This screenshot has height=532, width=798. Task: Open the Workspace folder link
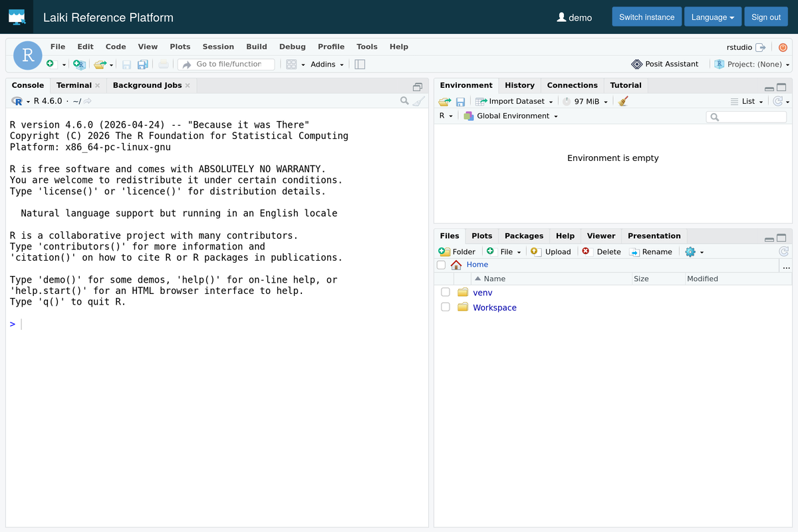point(495,307)
